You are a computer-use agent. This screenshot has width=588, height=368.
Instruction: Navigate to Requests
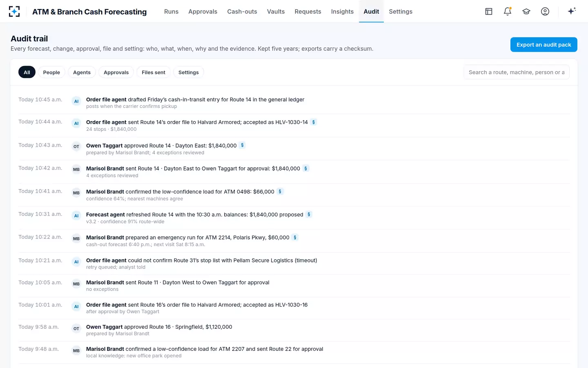click(308, 11)
